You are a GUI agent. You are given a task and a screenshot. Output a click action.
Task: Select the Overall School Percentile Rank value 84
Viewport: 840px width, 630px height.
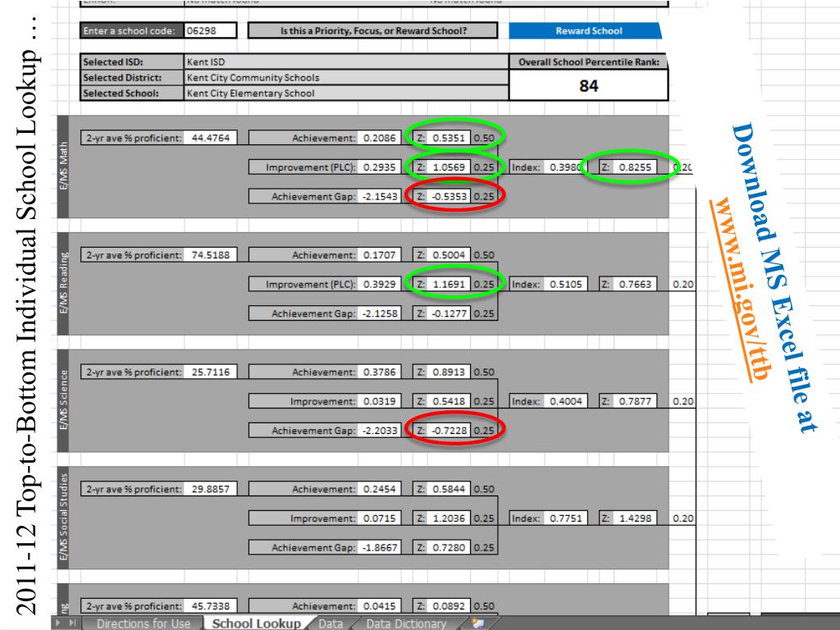[x=588, y=85]
